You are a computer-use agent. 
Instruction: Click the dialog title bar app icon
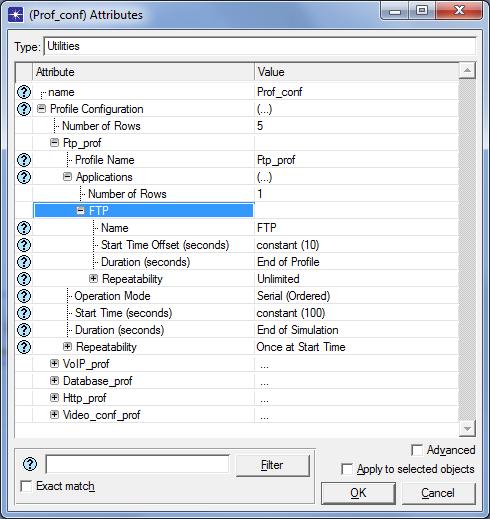pos(16,15)
